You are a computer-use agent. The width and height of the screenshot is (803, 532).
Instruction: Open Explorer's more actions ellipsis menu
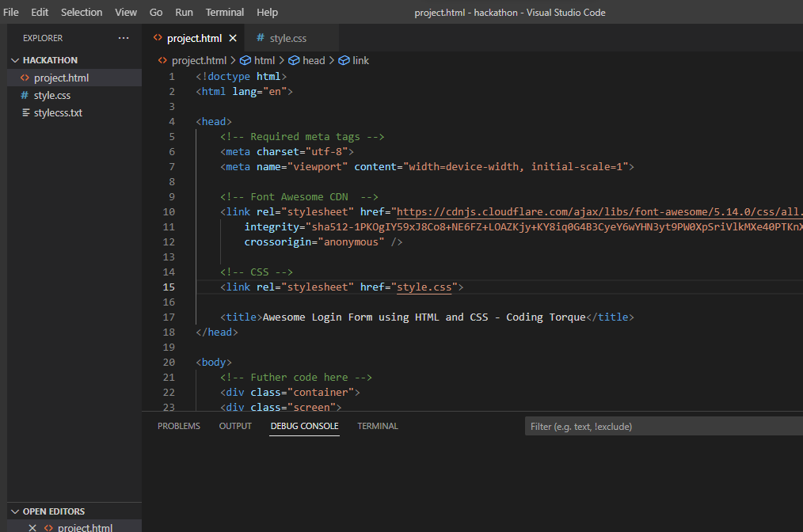[123, 38]
